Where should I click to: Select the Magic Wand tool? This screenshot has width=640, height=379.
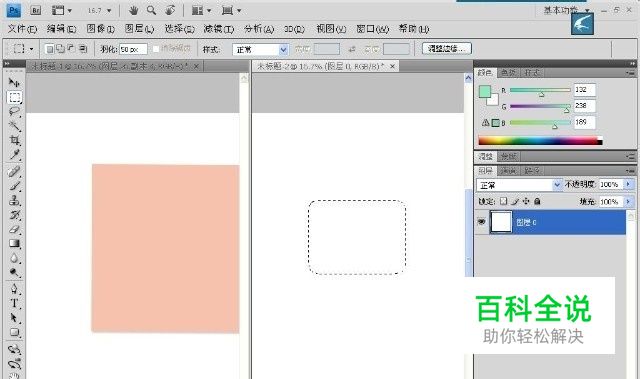(14, 126)
